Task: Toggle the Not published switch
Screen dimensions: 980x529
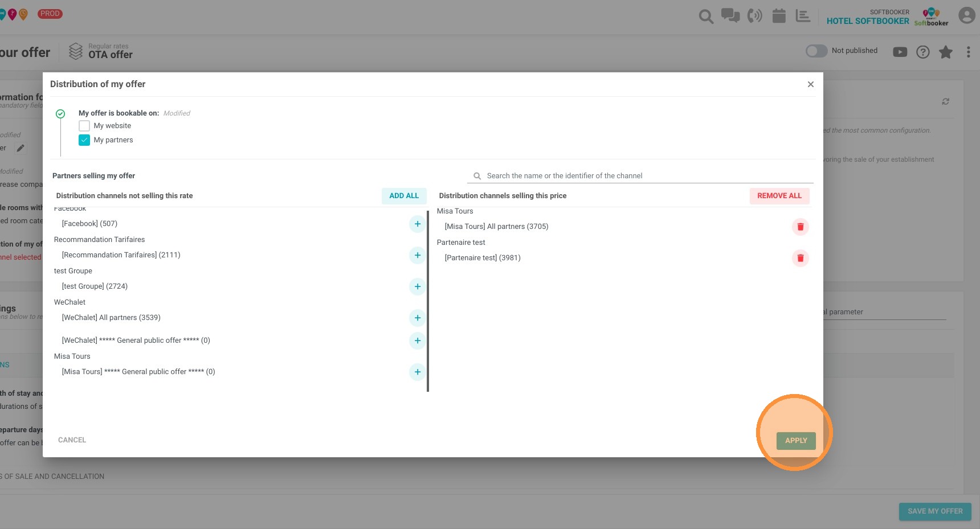Action: click(x=816, y=51)
